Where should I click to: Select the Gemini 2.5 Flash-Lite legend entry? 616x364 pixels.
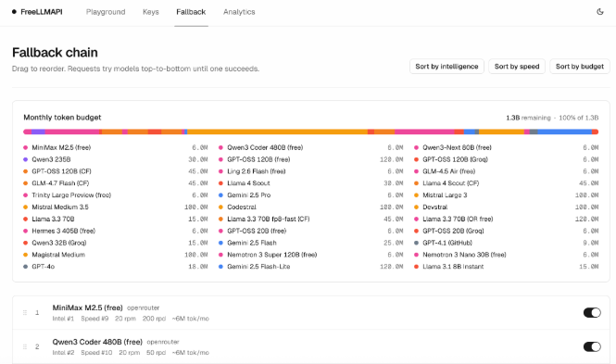pos(310,267)
